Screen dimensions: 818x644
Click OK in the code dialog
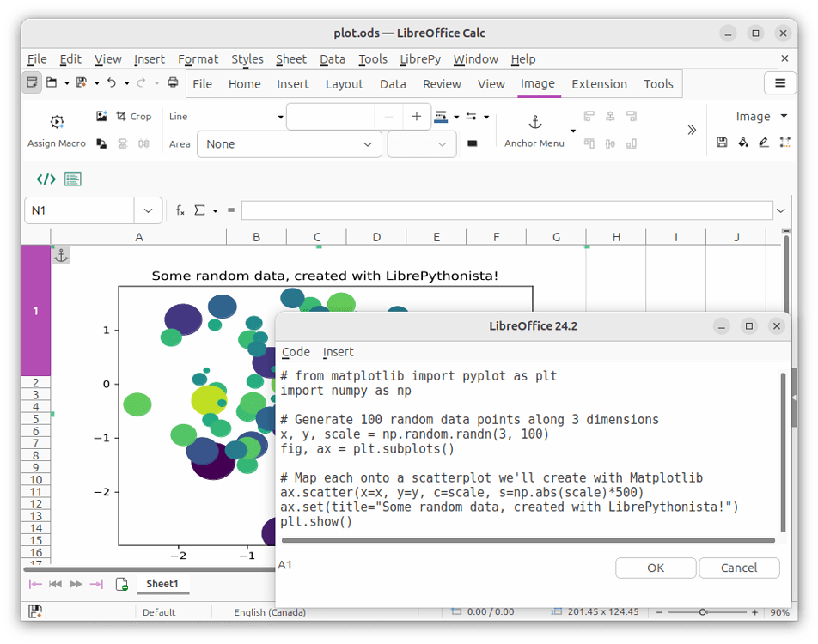(655, 568)
